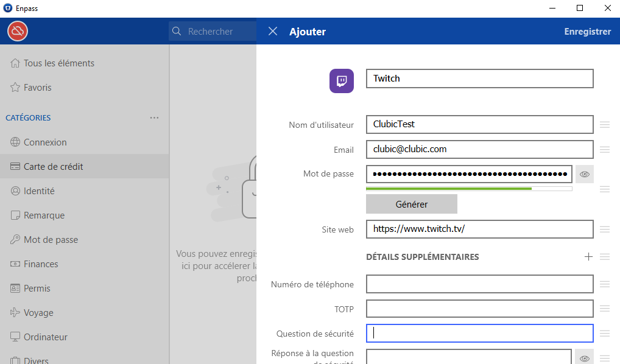620x364 pixels.
Task: Select the Carte de crédit category
Action: coord(85,166)
